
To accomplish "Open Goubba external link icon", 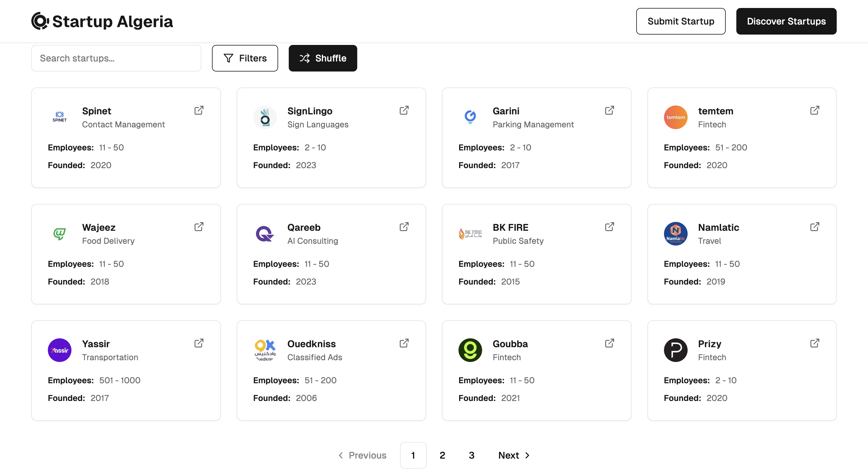I will (x=609, y=343).
